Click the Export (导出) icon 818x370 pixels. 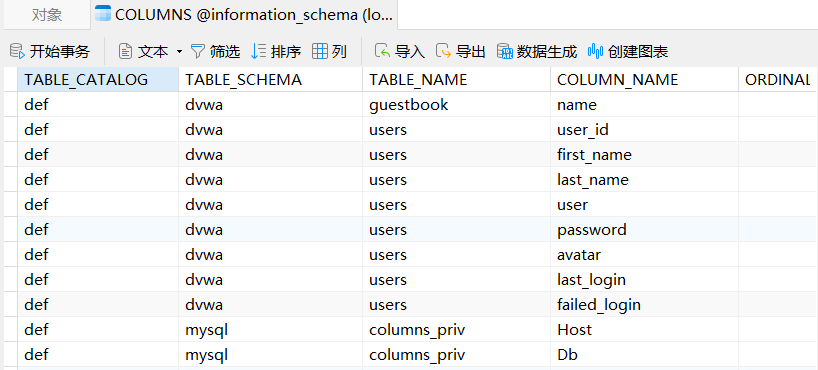click(x=443, y=51)
